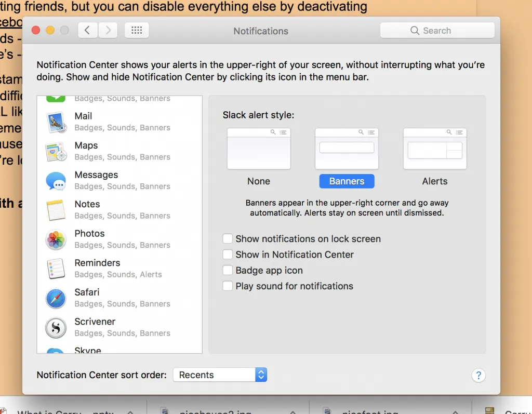Select the Banners alert style thumbnail

tap(347, 149)
